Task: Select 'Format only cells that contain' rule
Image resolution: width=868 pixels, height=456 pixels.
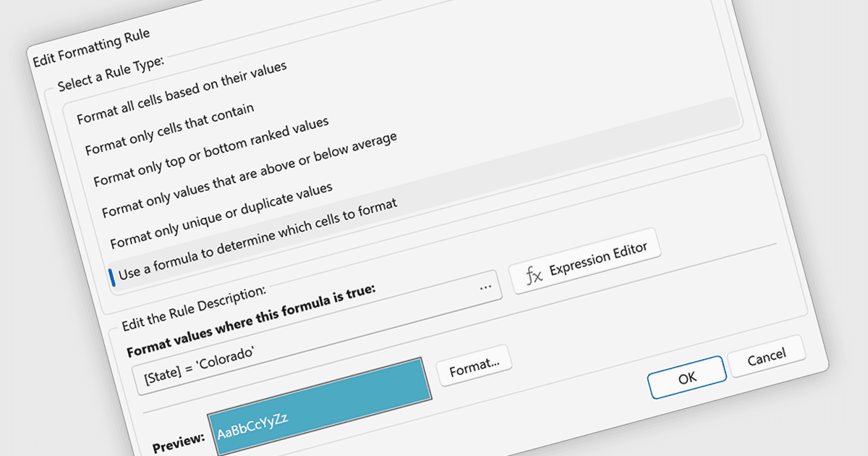Action: coord(169,130)
